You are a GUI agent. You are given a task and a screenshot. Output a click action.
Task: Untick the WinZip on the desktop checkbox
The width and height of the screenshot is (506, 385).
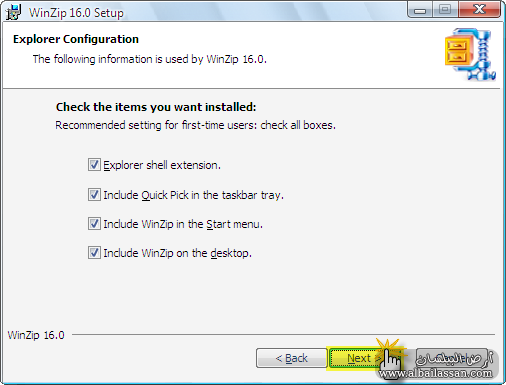pyautogui.click(x=94, y=253)
